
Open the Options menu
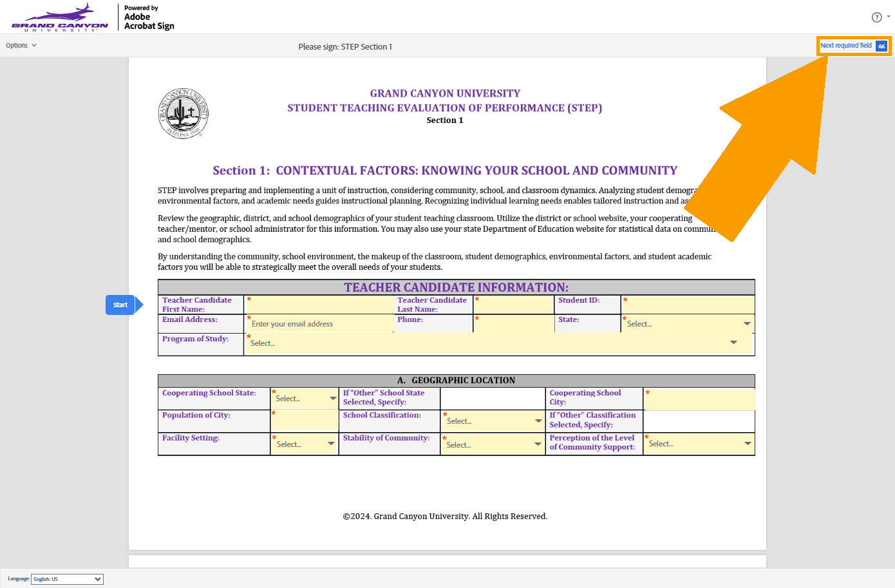(21, 46)
